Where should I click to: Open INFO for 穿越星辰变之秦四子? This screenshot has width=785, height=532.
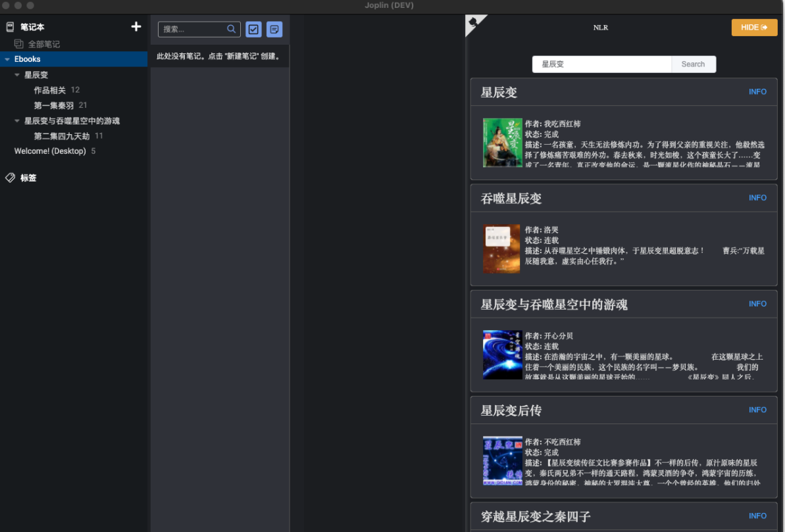point(757,516)
